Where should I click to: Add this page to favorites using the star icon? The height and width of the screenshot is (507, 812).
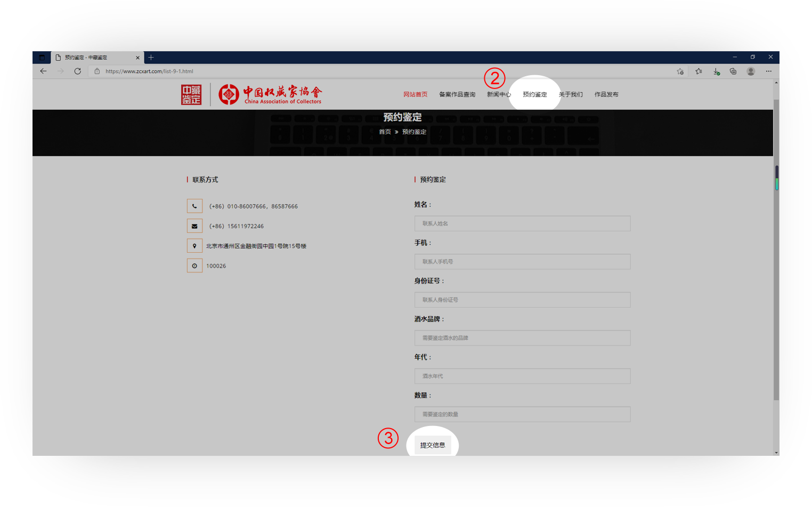pos(680,71)
